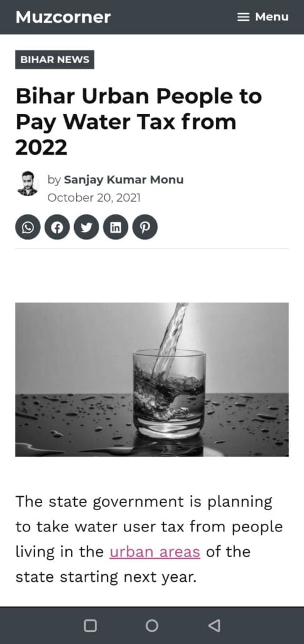This screenshot has width=304, height=644.
Task: Tap Android back triangle button
Action: click(x=214, y=625)
